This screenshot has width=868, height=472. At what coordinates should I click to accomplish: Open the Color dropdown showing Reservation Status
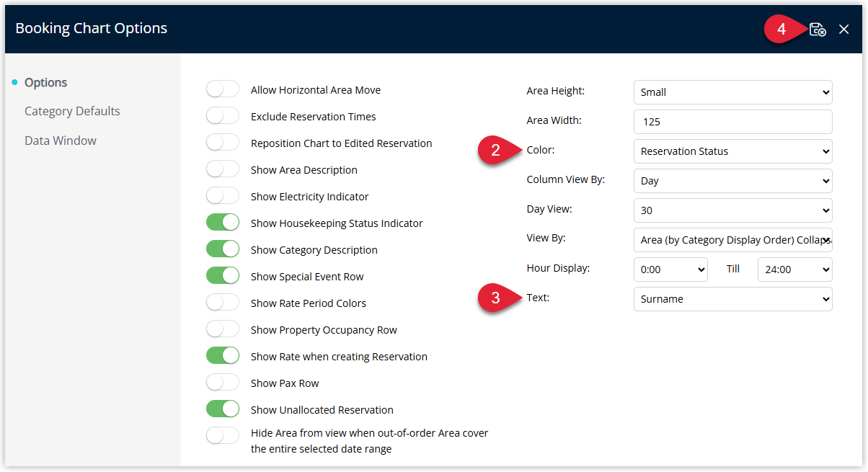[732, 151]
